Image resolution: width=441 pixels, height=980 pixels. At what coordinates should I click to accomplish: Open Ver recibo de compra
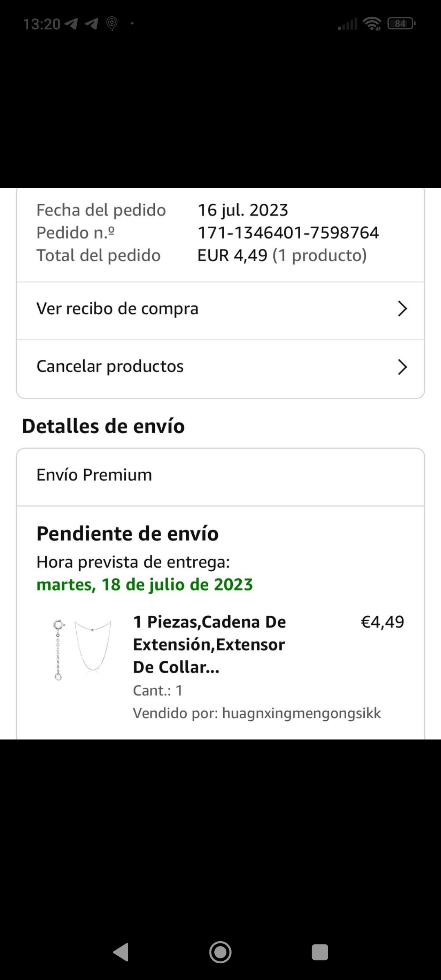coord(118,309)
